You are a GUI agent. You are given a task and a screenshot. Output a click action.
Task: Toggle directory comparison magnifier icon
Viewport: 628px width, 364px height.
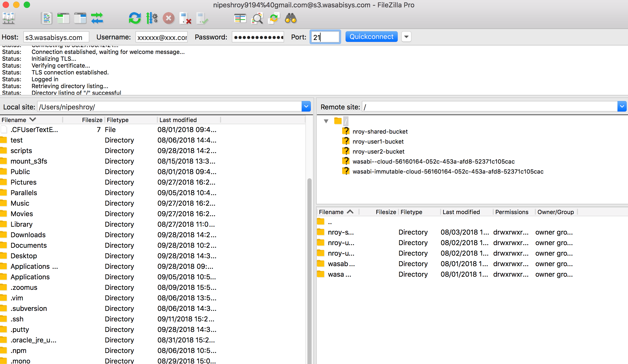pos(257,18)
